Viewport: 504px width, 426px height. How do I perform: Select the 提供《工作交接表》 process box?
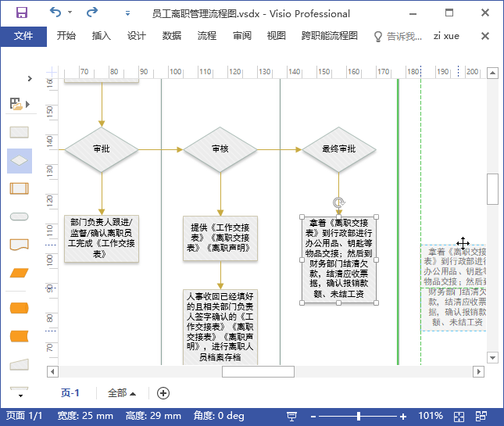coord(220,238)
